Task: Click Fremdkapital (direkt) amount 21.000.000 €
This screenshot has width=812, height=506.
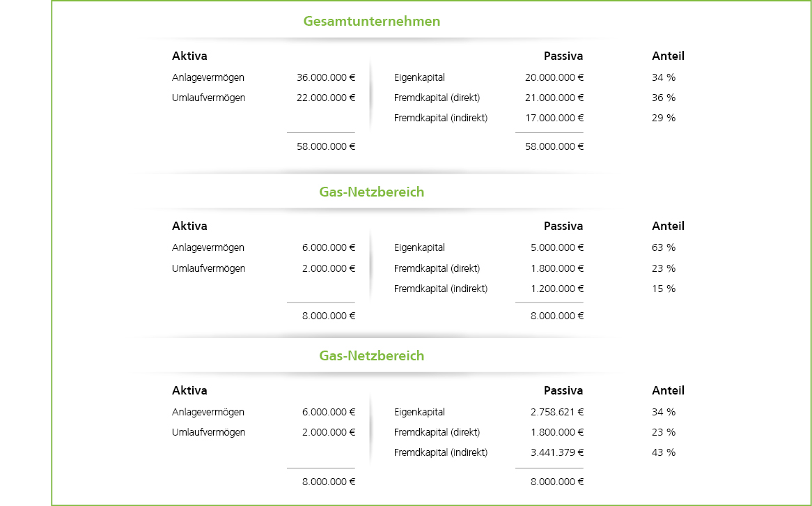Action: click(x=554, y=98)
